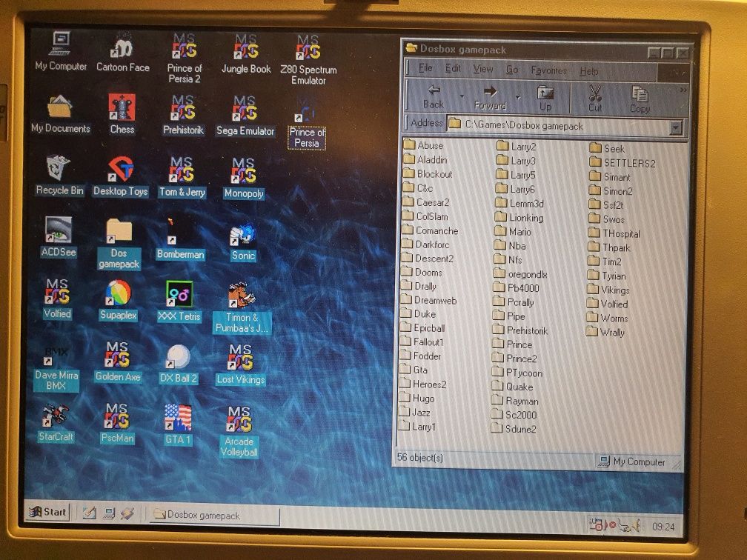The height and width of the screenshot is (560, 747).
Task: Open the File menu in Explorer
Action: pyautogui.click(x=425, y=68)
